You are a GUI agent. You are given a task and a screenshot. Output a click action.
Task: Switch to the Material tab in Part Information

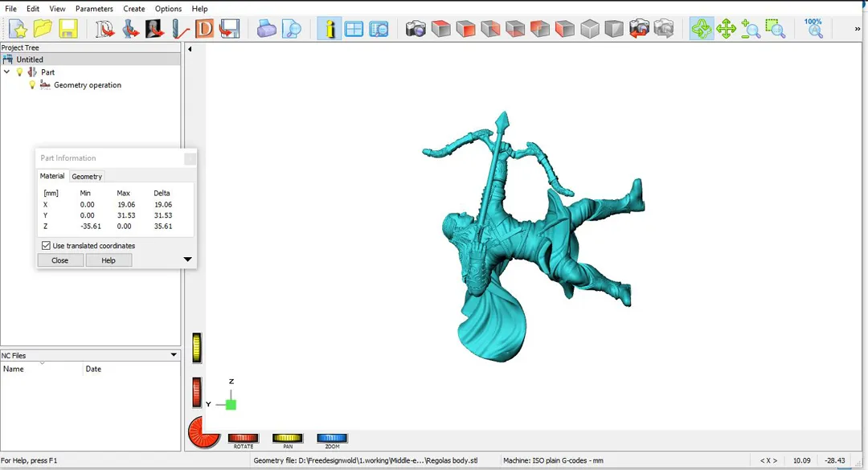coord(52,176)
